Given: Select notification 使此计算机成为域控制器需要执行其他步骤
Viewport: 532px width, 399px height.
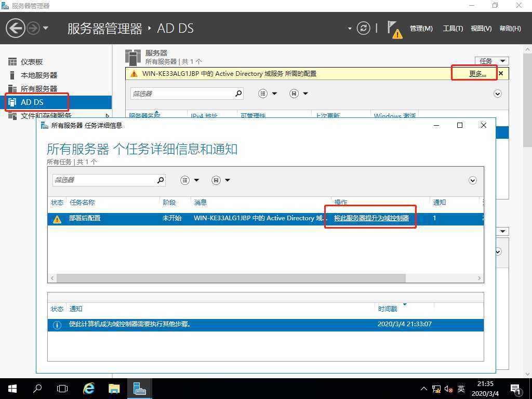Looking at the screenshot, I should pos(265,325).
